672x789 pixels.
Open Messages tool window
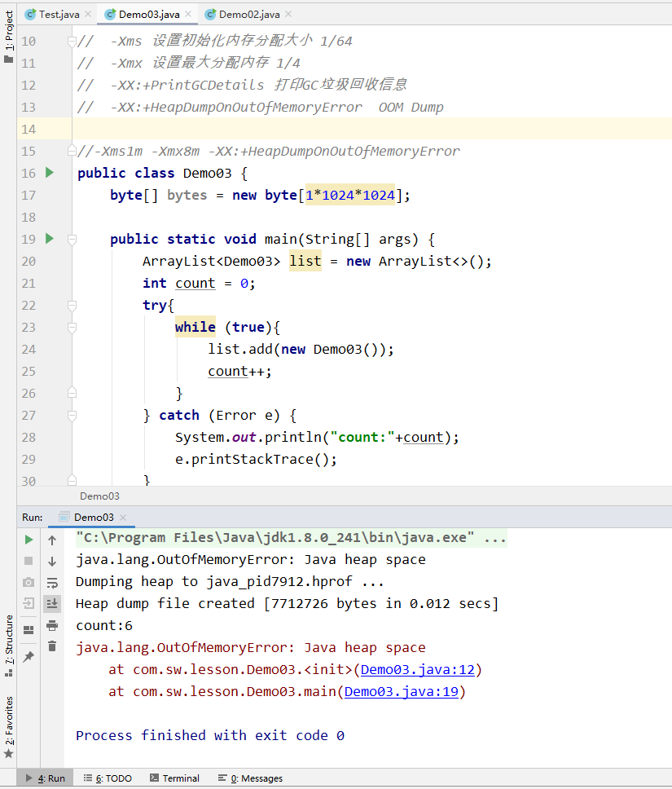coord(251,778)
